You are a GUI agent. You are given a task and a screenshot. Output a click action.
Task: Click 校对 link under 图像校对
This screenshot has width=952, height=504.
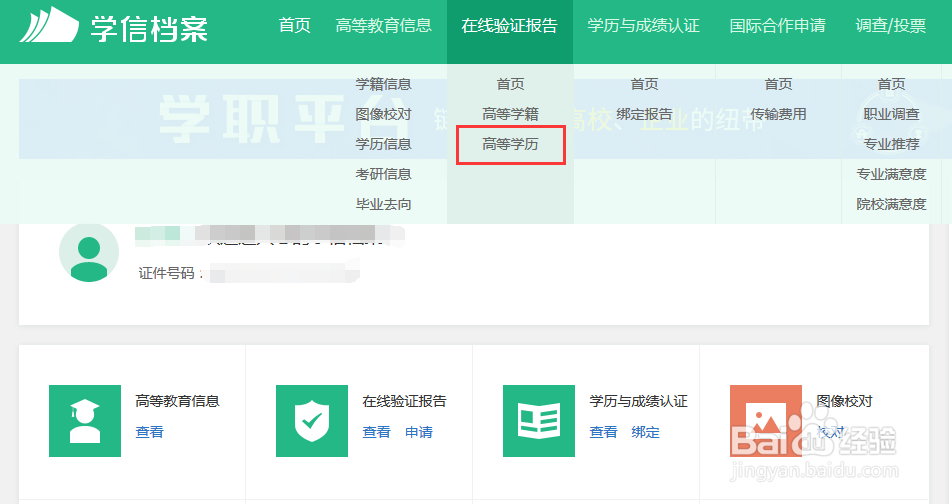point(831,432)
